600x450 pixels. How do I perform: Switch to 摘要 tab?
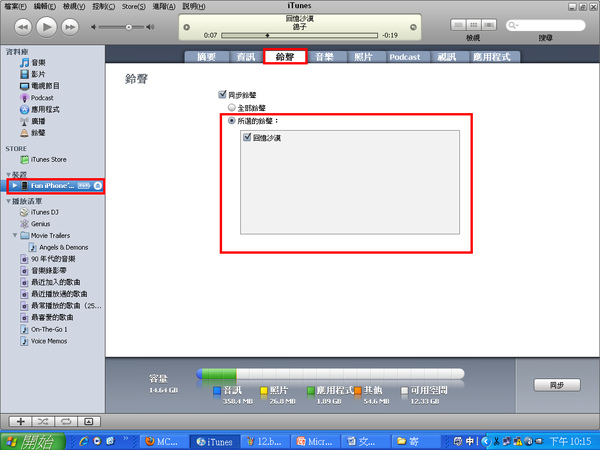[207, 57]
